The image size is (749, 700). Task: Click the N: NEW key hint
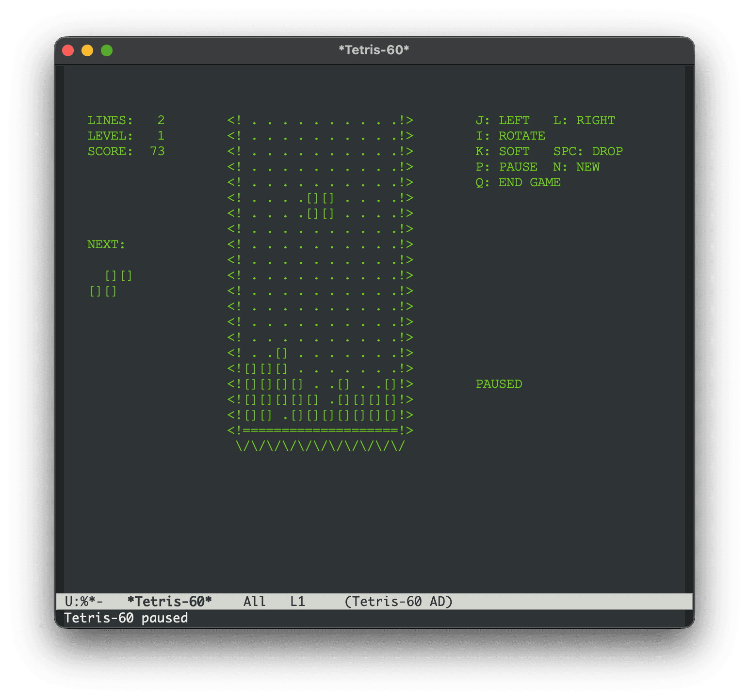(x=576, y=167)
